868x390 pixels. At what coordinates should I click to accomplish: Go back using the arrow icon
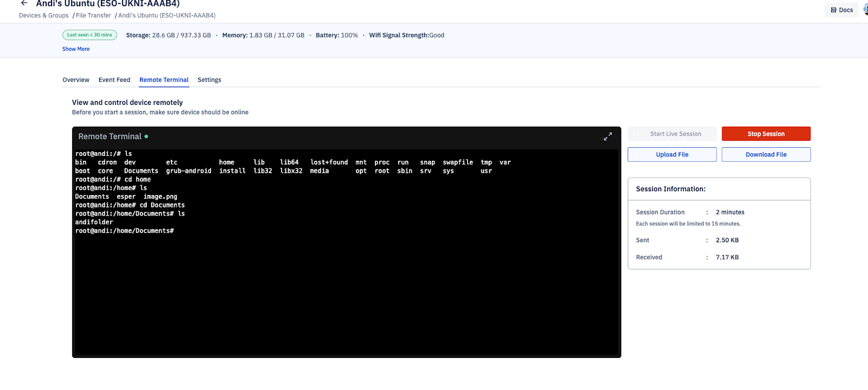coord(24,3)
